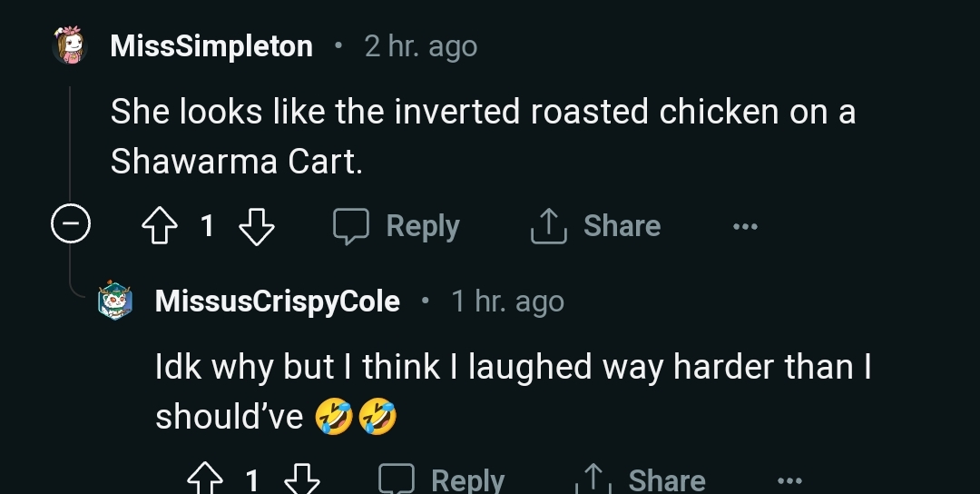Upvote MissSimpleton's shawarma comment

[161, 226]
